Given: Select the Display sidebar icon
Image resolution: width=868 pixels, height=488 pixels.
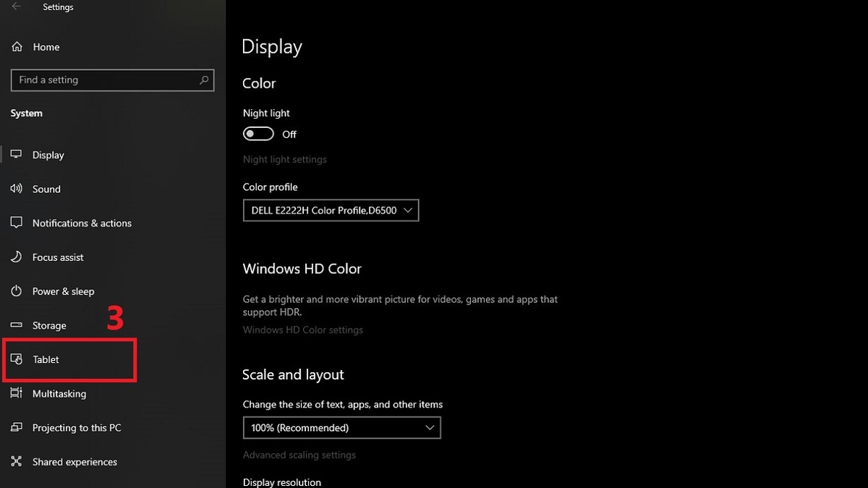Looking at the screenshot, I should pyautogui.click(x=16, y=155).
